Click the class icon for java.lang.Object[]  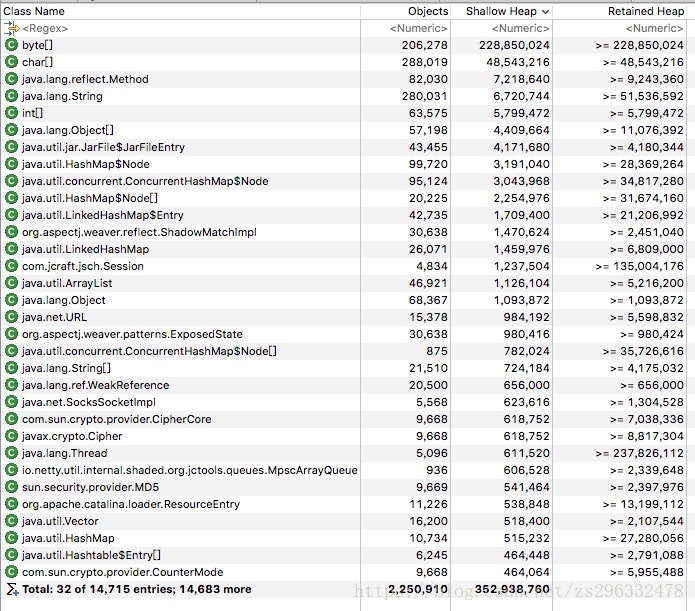(11, 130)
